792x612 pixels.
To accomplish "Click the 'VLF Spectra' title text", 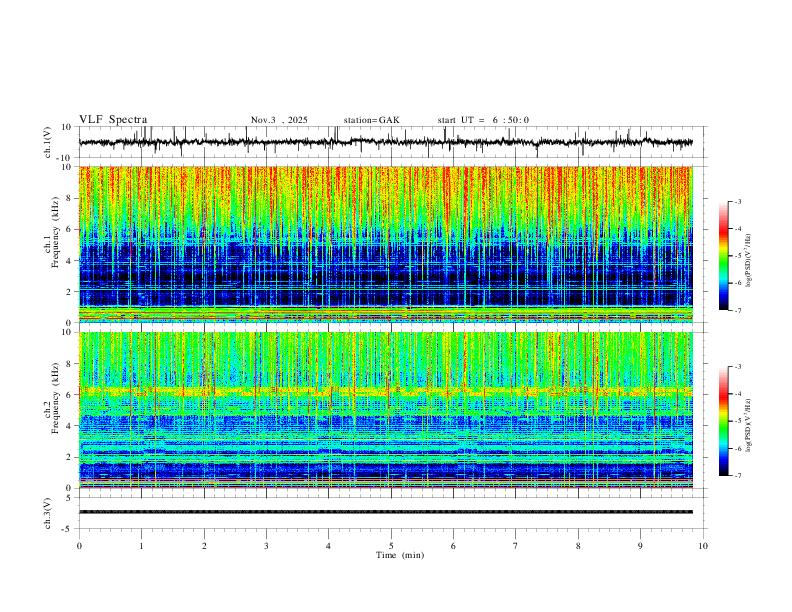I will (x=113, y=120).
